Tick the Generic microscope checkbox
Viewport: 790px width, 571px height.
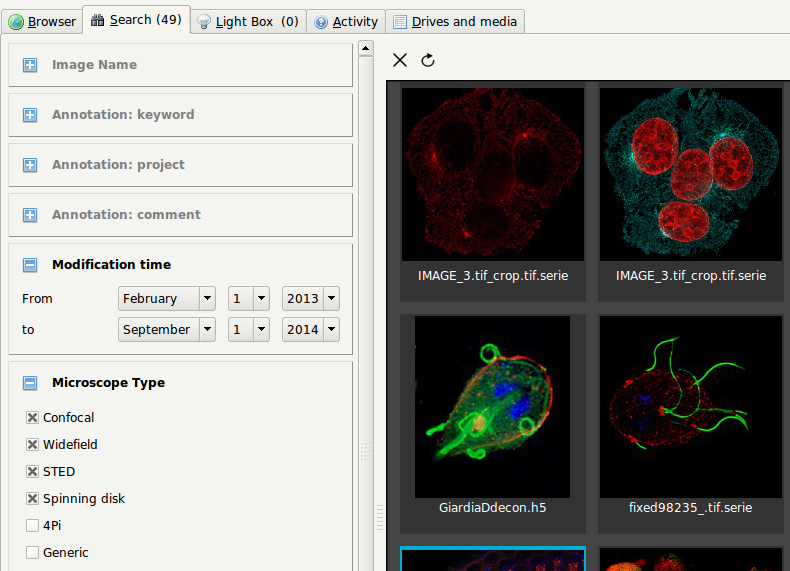[32, 553]
